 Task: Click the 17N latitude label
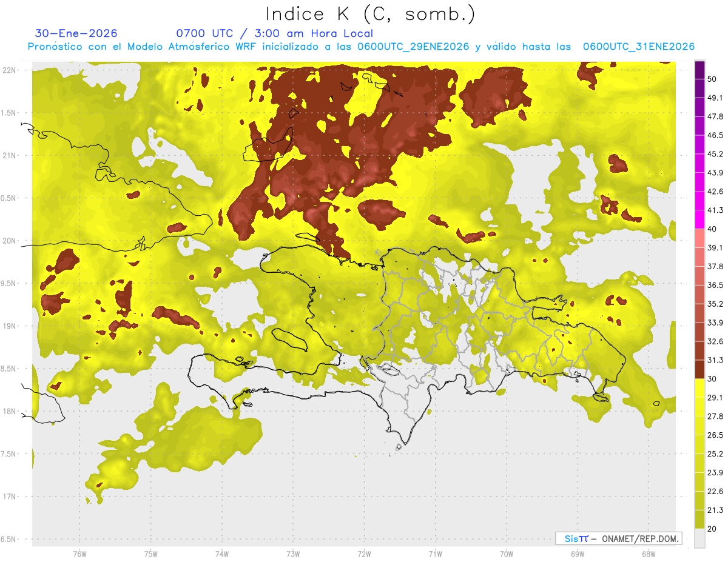coord(9,497)
